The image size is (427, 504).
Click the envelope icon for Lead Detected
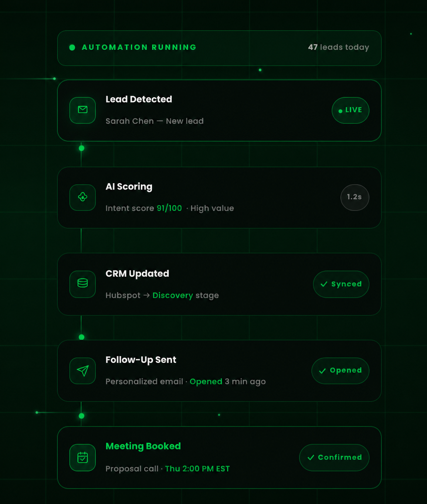[83, 110]
